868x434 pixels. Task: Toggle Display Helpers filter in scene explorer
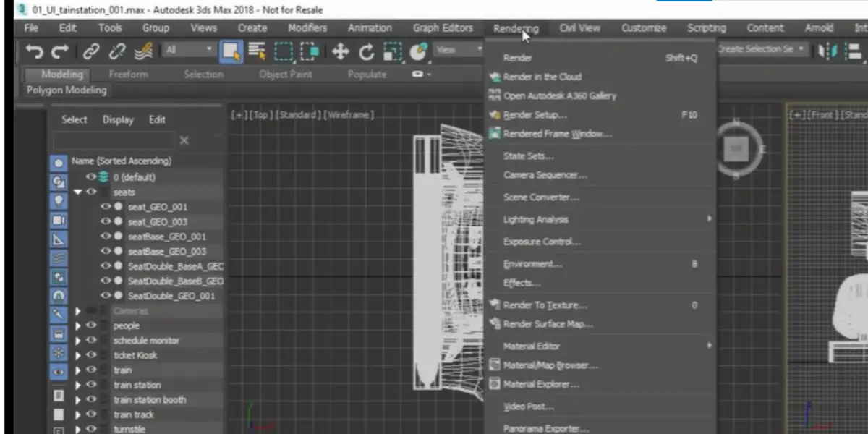point(59,239)
